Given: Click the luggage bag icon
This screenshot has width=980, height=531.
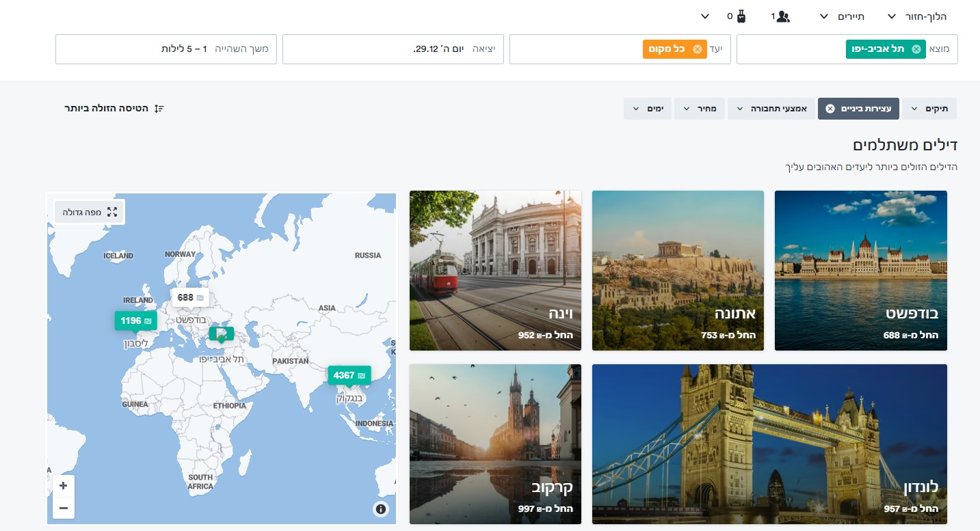Looking at the screenshot, I should (741, 16).
